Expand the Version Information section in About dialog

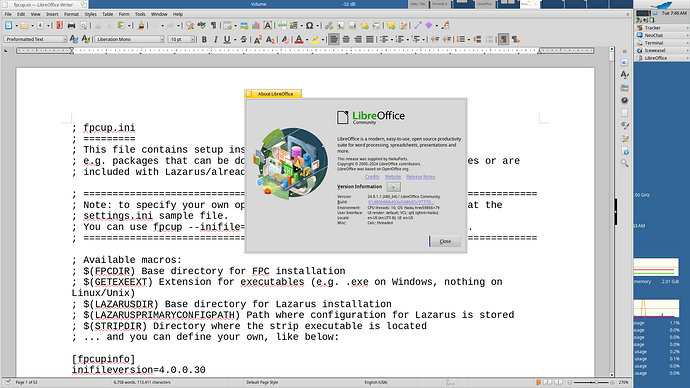(x=393, y=187)
